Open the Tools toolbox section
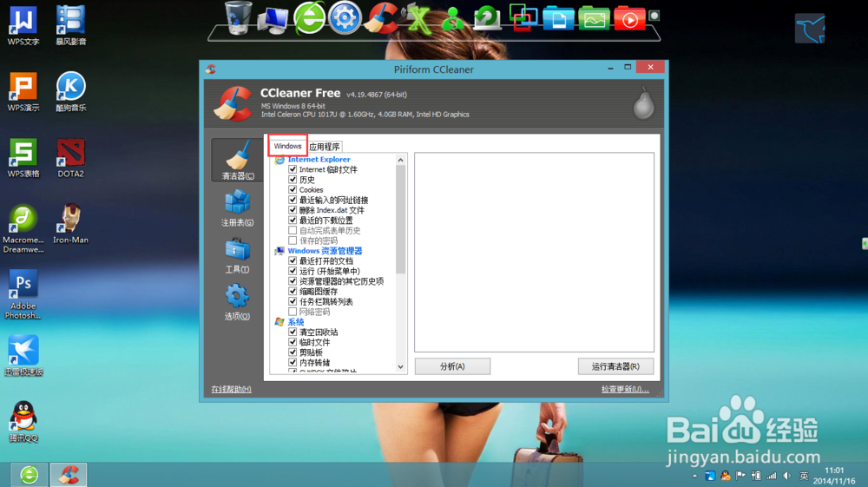 (238, 255)
